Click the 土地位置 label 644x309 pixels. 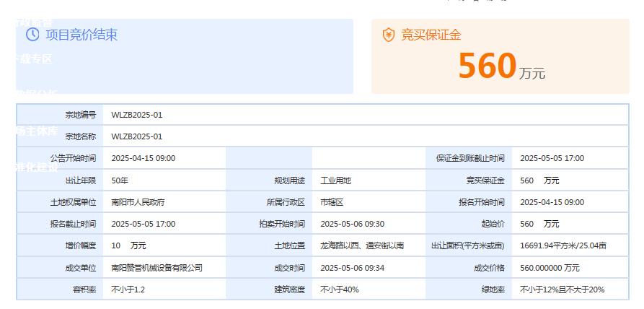(290, 245)
